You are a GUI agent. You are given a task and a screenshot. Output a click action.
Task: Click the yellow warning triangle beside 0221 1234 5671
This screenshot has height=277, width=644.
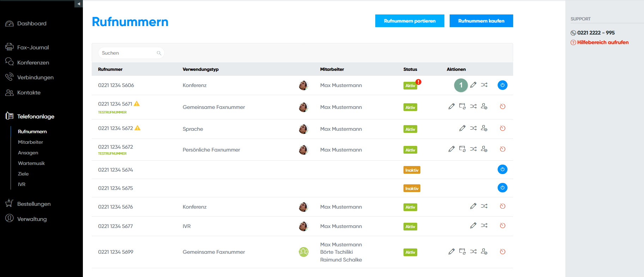click(x=137, y=104)
